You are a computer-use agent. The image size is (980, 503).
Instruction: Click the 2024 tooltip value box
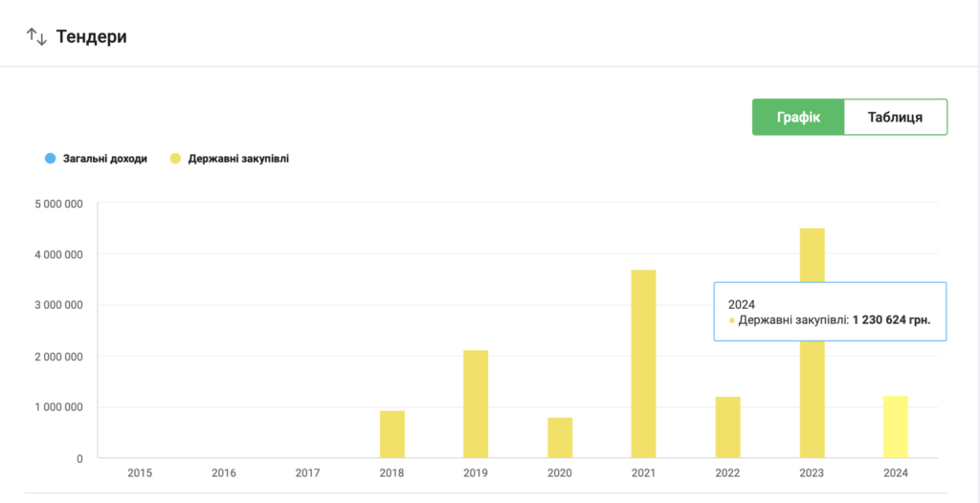point(830,312)
